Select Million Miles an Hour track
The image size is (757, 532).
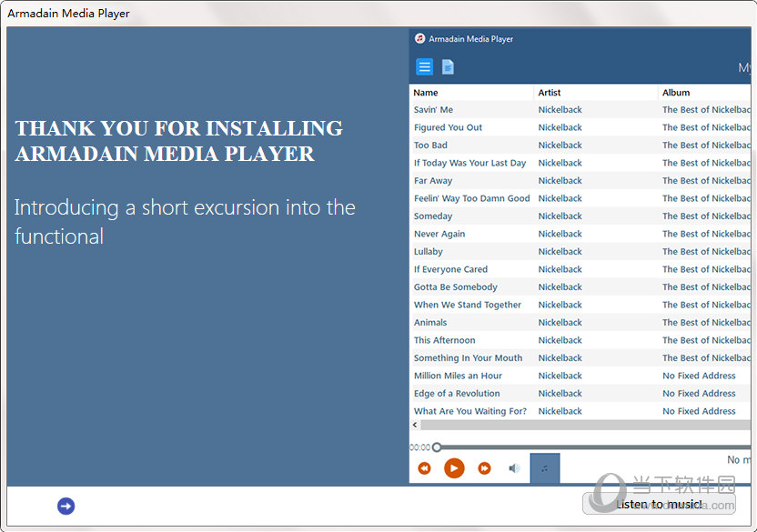coord(458,376)
